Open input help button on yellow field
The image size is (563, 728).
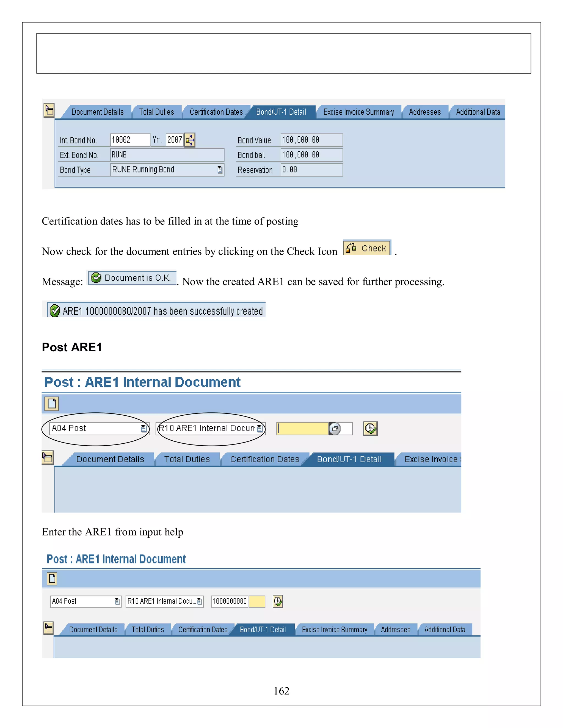point(335,429)
